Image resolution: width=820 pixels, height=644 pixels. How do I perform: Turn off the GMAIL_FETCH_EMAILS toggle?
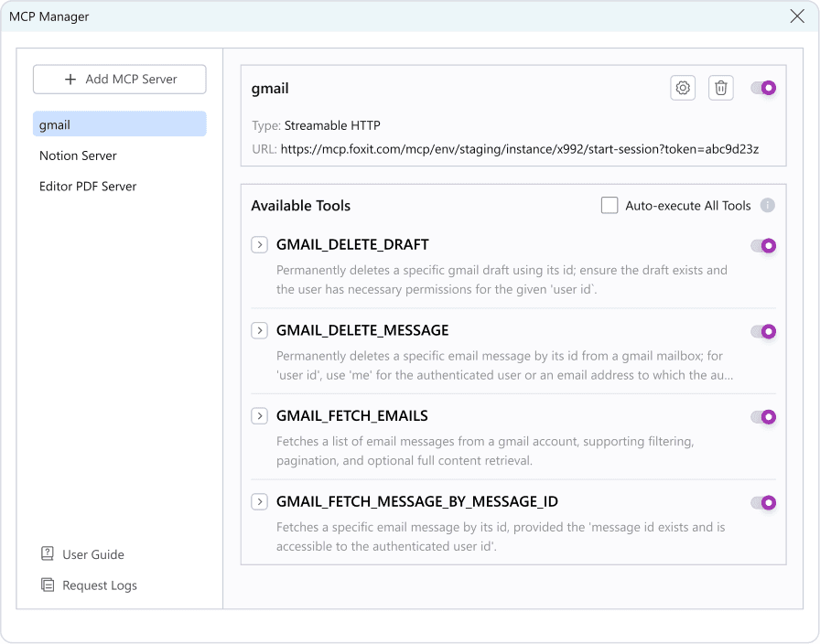pyautogui.click(x=763, y=417)
